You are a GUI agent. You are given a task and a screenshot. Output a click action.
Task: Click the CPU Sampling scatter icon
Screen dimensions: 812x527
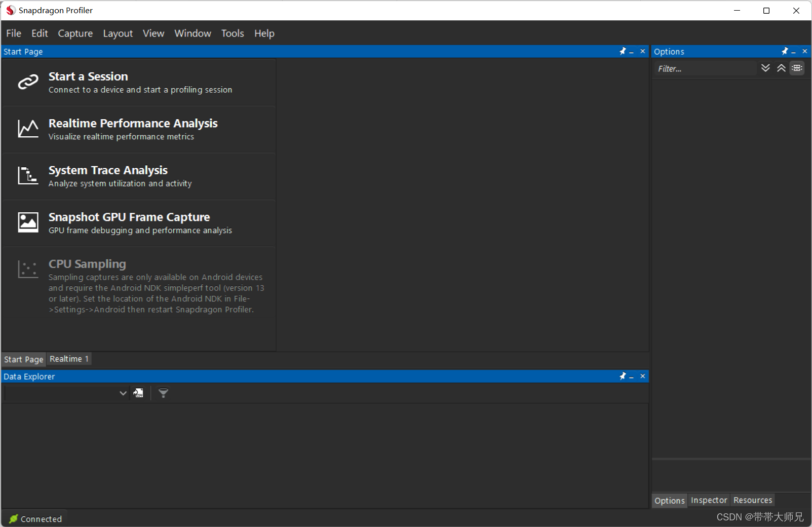(x=28, y=269)
